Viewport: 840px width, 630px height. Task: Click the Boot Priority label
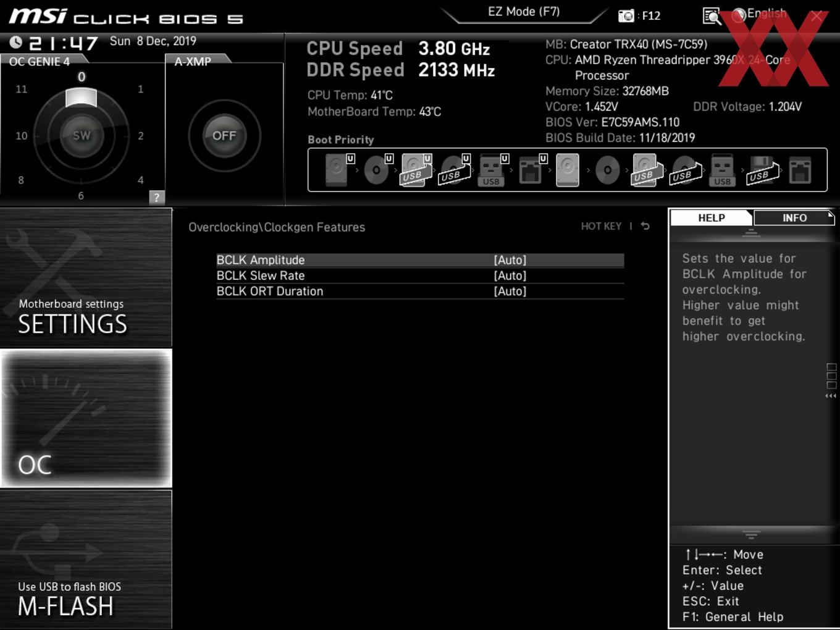coord(341,140)
